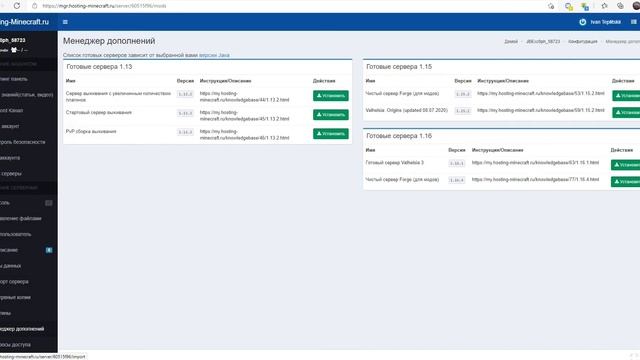Click the version badge in the Valhelsia 3 row

pos(456,163)
